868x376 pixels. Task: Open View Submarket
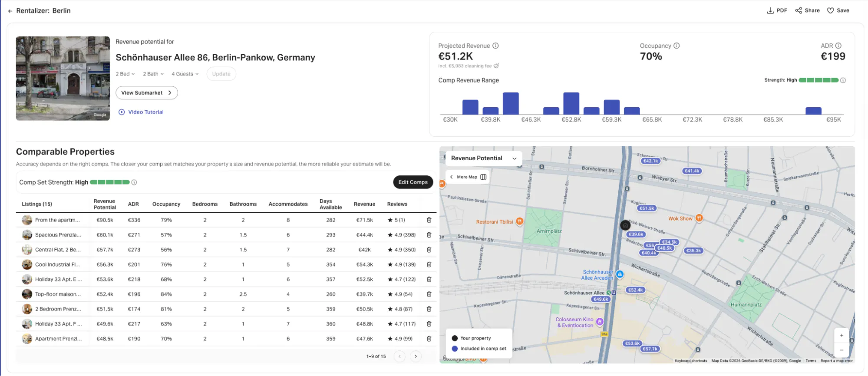click(147, 92)
